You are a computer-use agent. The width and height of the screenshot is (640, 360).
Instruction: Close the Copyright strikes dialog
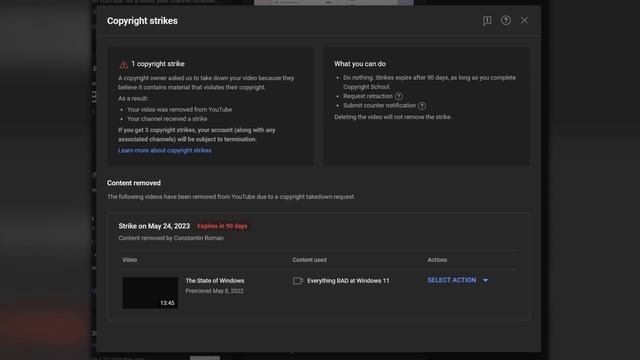524,20
